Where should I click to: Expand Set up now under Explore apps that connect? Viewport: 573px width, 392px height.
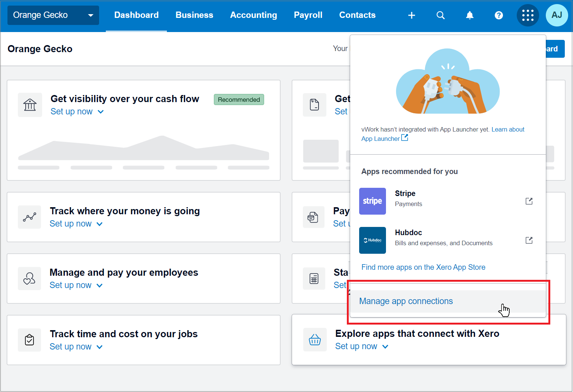362,346
